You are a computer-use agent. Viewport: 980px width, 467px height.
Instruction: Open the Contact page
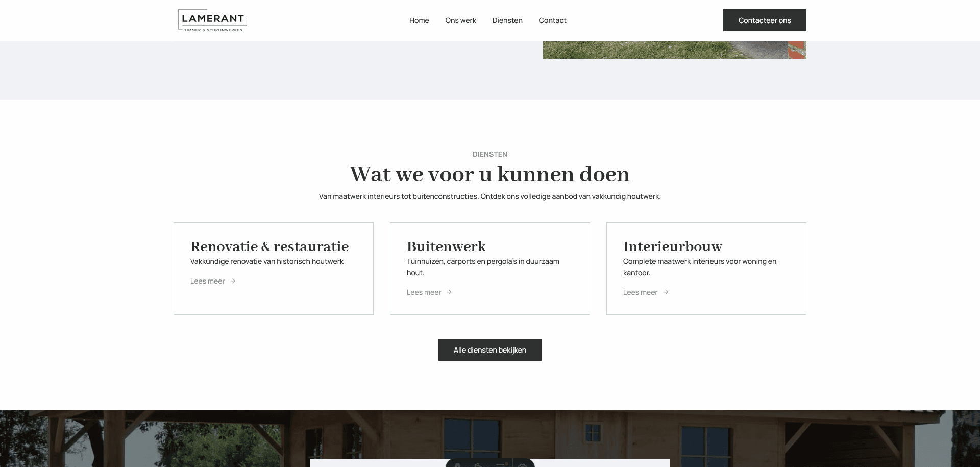(x=552, y=20)
